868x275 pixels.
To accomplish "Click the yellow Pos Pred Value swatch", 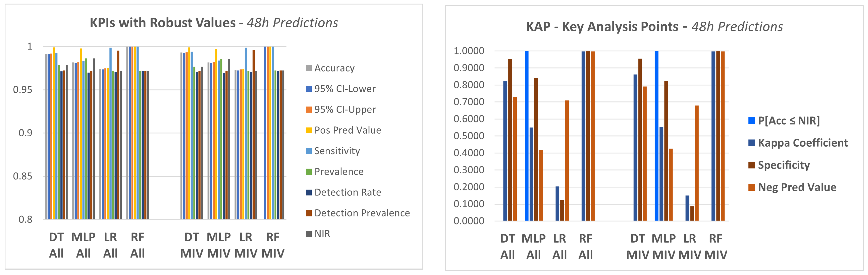I will tap(308, 130).
